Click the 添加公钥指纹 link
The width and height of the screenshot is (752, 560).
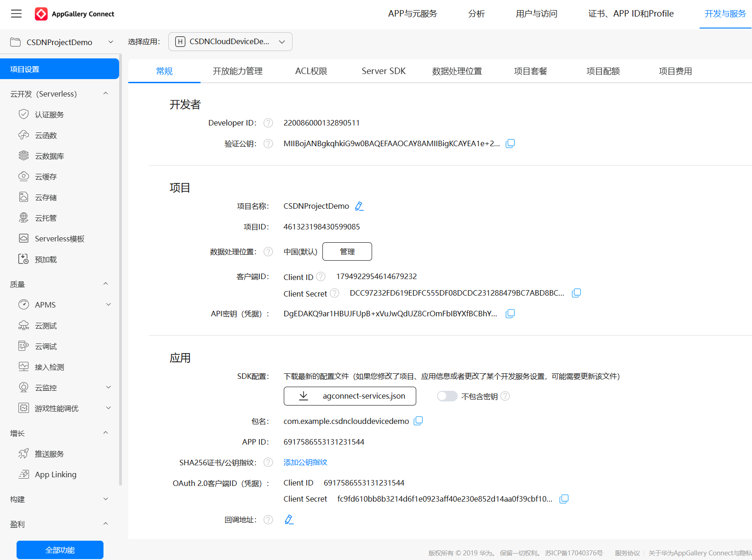305,462
